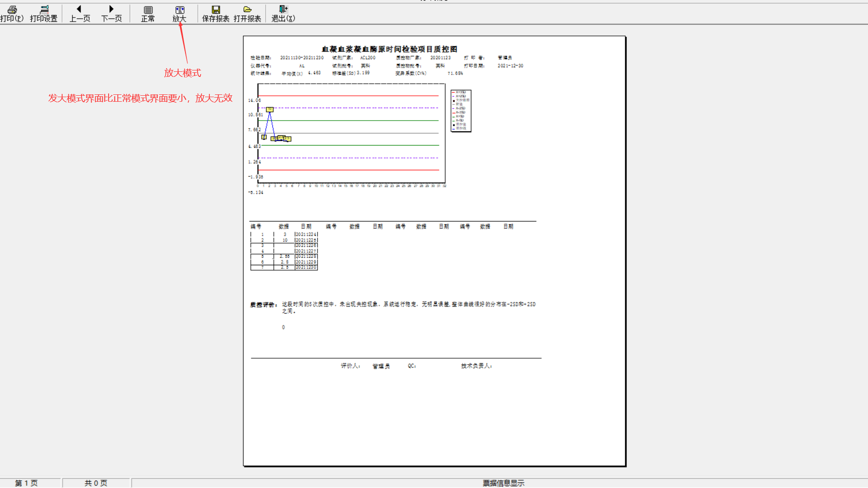Viewport: 868px width, 488px height.
Task: Activate the 放大 zoom-in mode
Action: (179, 14)
